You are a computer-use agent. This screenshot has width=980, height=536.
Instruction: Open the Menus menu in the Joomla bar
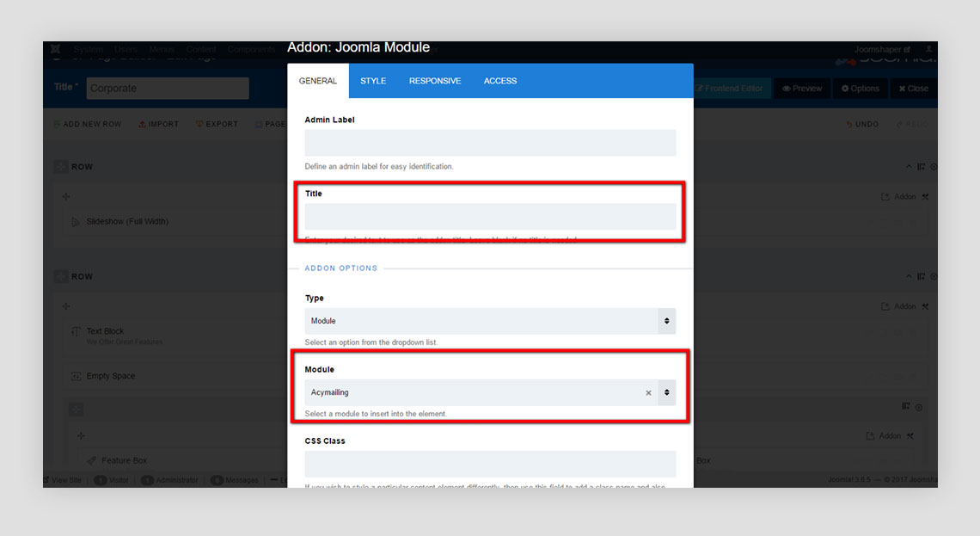click(x=162, y=49)
